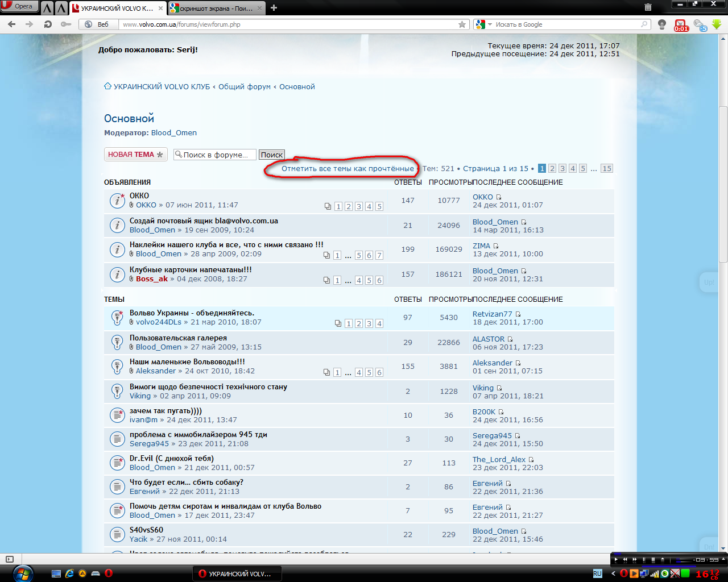
Task: Click Отметить все темы как прочтённые link
Action: point(348,169)
